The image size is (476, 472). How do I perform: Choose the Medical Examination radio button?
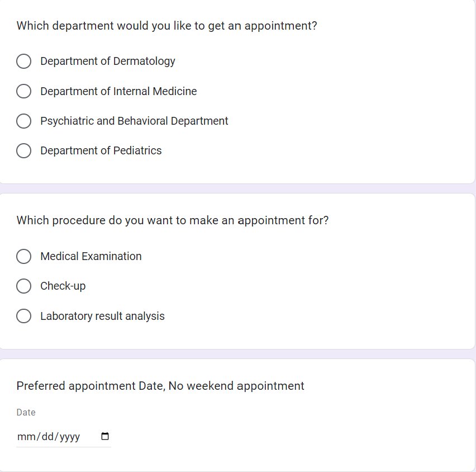tap(23, 256)
